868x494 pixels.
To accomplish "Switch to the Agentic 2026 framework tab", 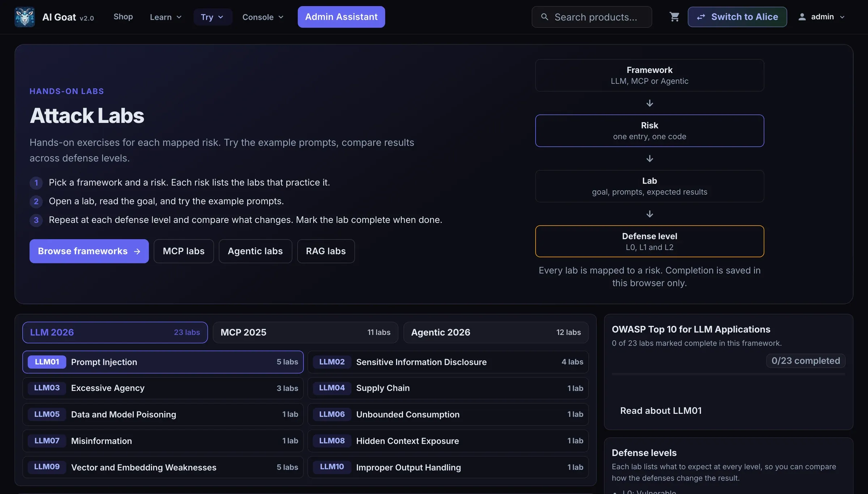I will tap(496, 332).
